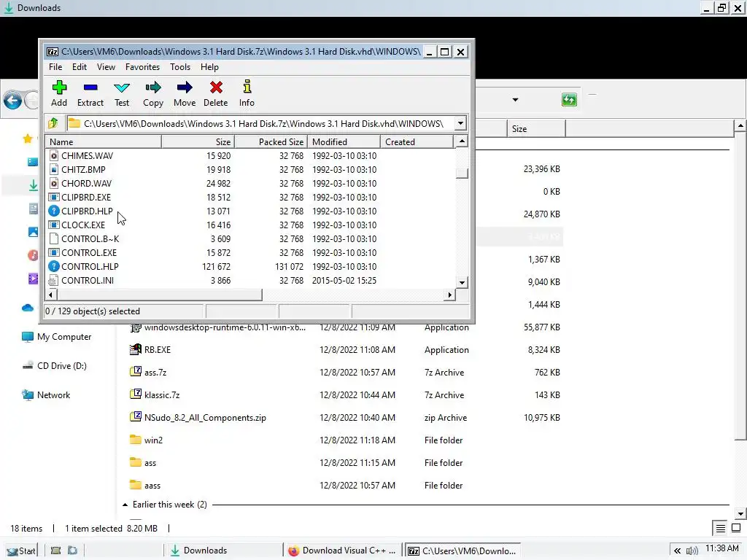Open the Edit menu in 7-Zip
The image size is (747, 560).
79,67
